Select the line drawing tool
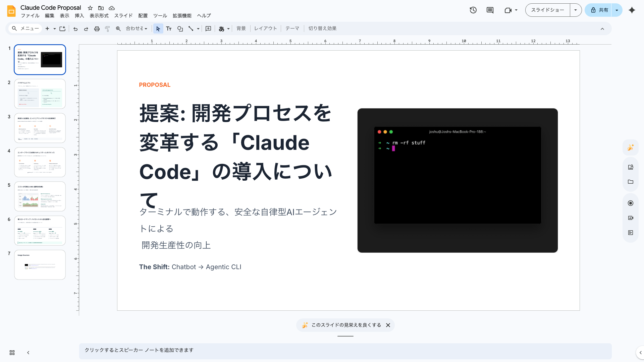Viewport: 644px width, 362px height. (x=191, y=28)
